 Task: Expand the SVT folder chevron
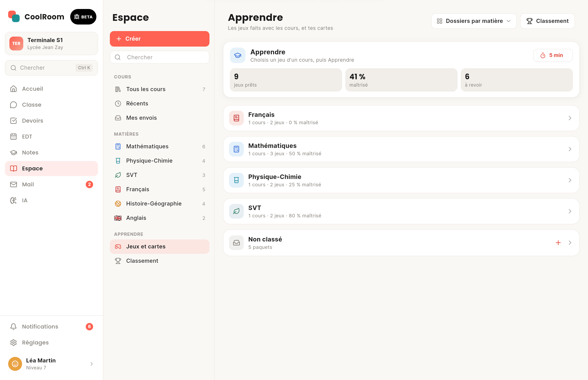[570, 211]
